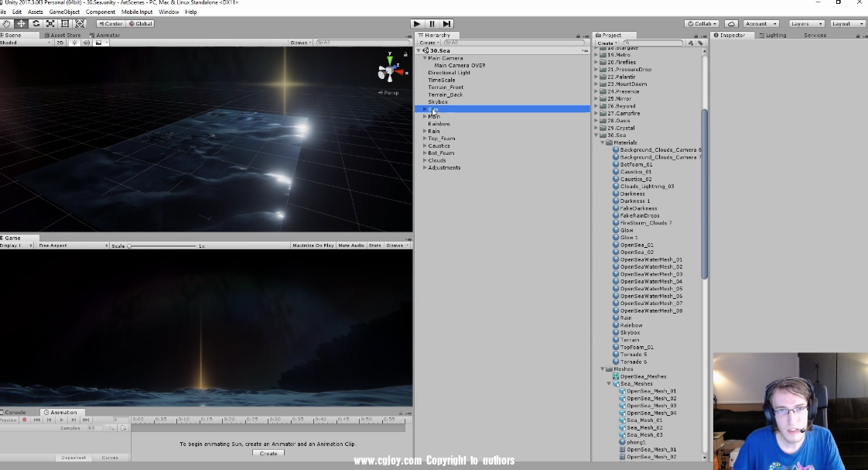Image resolution: width=868 pixels, height=470 pixels.
Task: Click the Step frame button
Action: (x=447, y=24)
